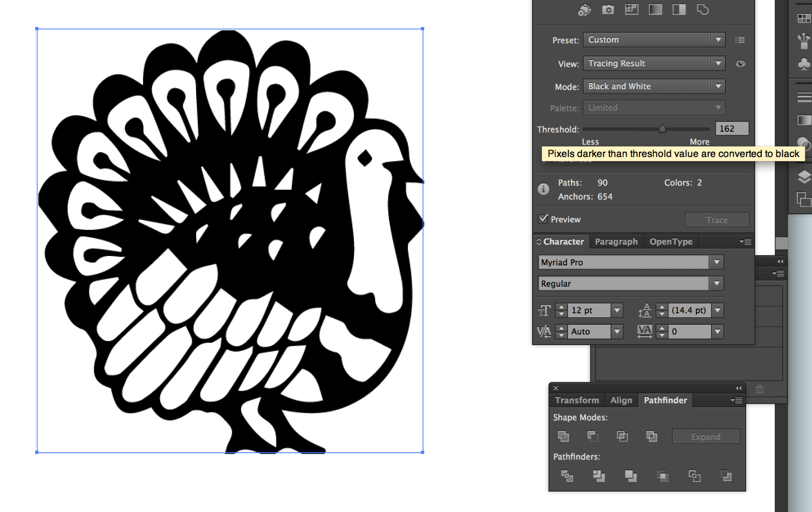Click the Crop pathfinder icon

[x=663, y=475]
